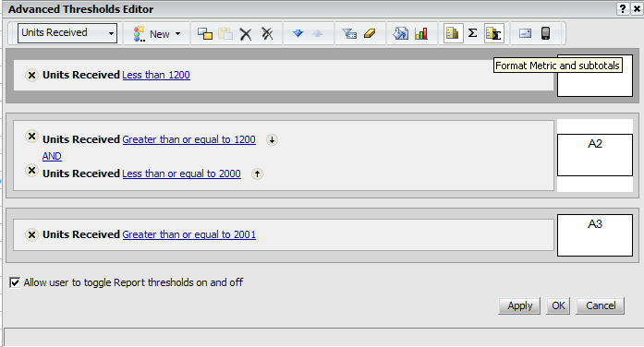Click Units Received label in 2001 threshold row
The height and width of the screenshot is (347, 644).
point(81,234)
